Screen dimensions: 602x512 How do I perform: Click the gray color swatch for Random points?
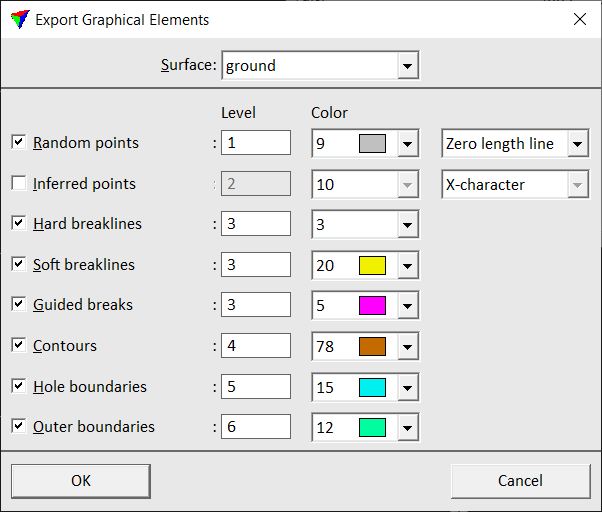tap(372, 144)
